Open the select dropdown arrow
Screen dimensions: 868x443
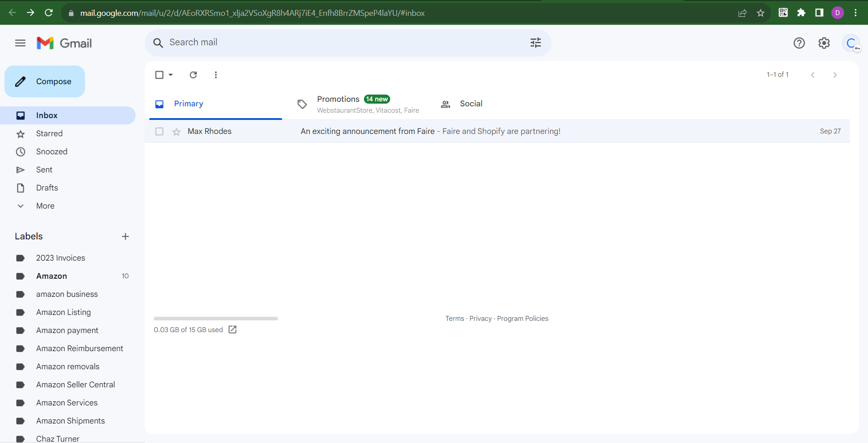[x=171, y=75]
